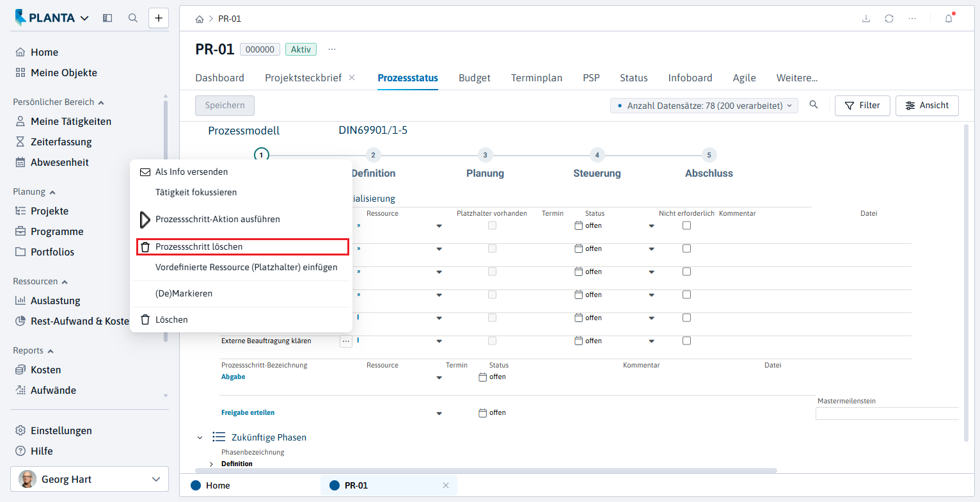Toggle Platzhalter vorhanden for Externe Beauftragung klären
Viewport: 980px width, 502px height.
click(x=492, y=341)
